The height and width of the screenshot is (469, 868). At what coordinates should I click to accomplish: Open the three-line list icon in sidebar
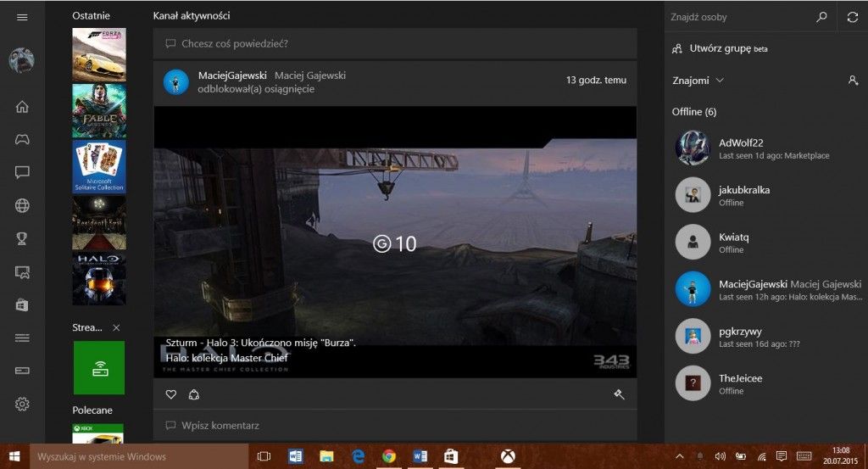point(22,338)
